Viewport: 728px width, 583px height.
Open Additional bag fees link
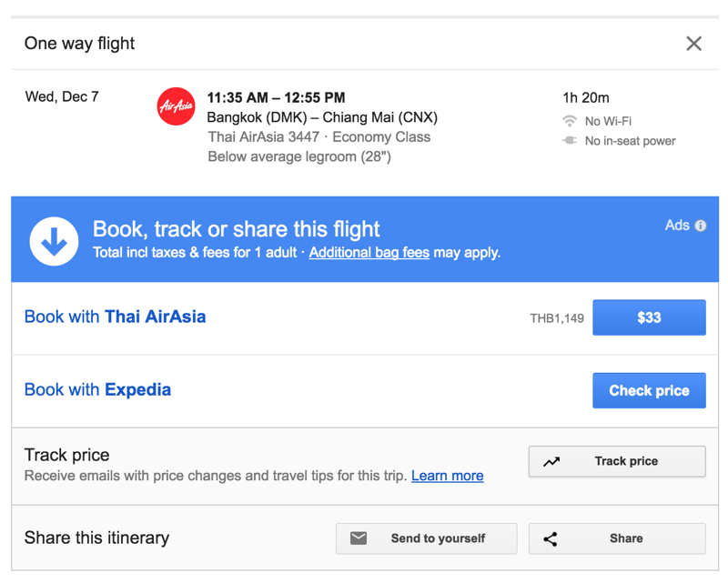[x=369, y=252]
